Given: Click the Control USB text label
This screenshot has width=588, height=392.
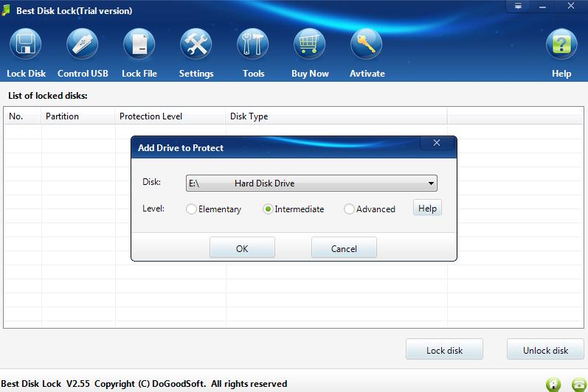Looking at the screenshot, I should [83, 74].
